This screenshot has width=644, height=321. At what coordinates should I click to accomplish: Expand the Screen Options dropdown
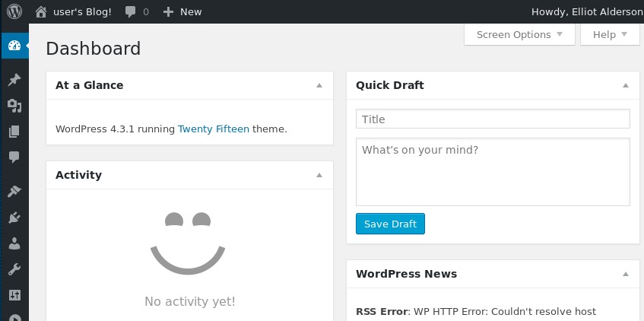(519, 34)
